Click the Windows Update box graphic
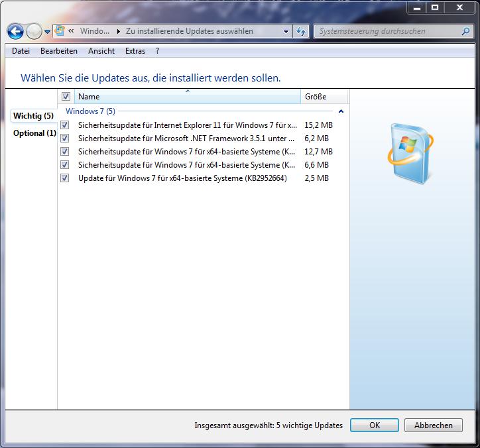 [410, 153]
